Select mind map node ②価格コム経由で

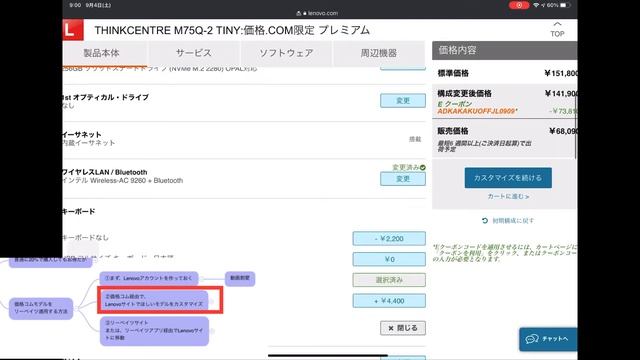tap(154, 300)
